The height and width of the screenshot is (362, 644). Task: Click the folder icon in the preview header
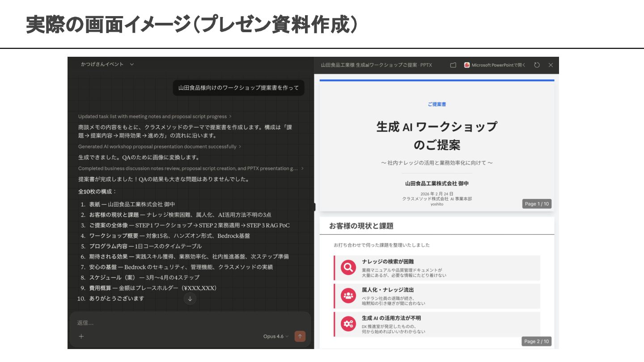[453, 65]
